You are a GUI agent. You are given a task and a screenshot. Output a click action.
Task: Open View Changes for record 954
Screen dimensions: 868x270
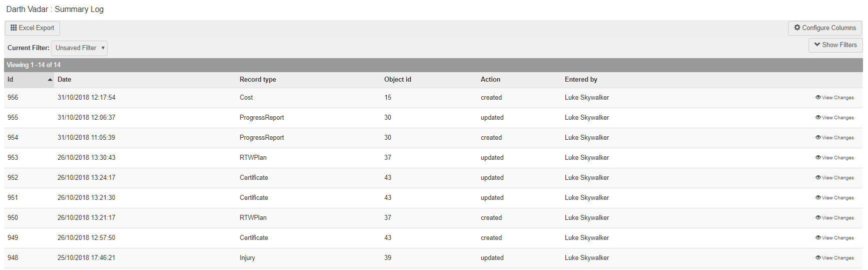(837, 138)
